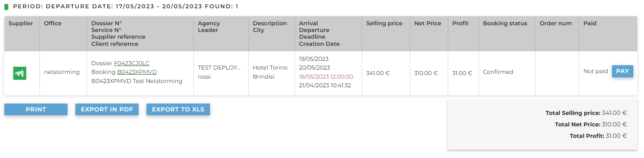Image resolution: width=644 pixels, height=158 pixels.
Task: Click the Order num column header
Action: click(x=556, y=23)
